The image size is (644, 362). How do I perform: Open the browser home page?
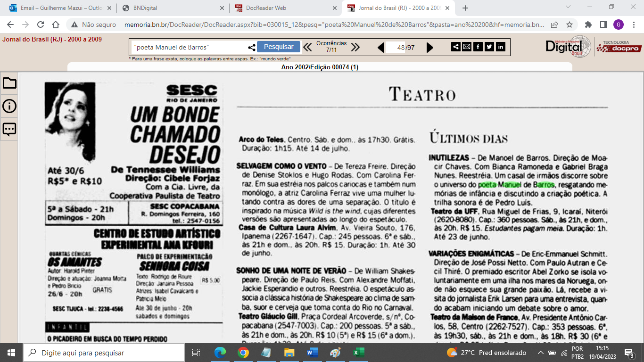[56, 25]
